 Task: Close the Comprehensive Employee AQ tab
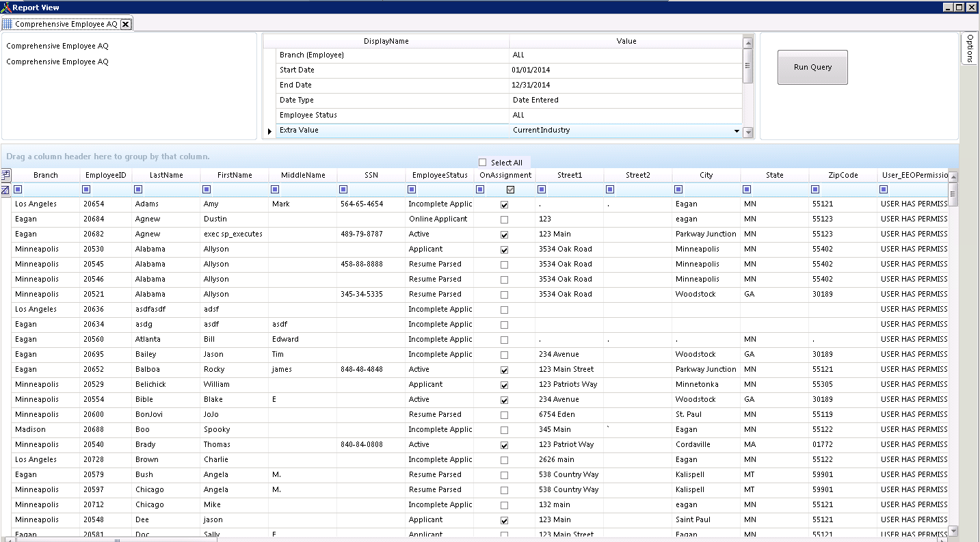pos(126,24)
